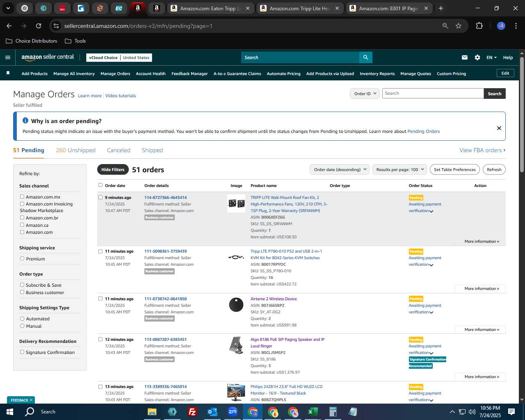The image size is (525, 420).
Task: Open FileZilla from the taskbar
Action: click(x=192, y=412)
